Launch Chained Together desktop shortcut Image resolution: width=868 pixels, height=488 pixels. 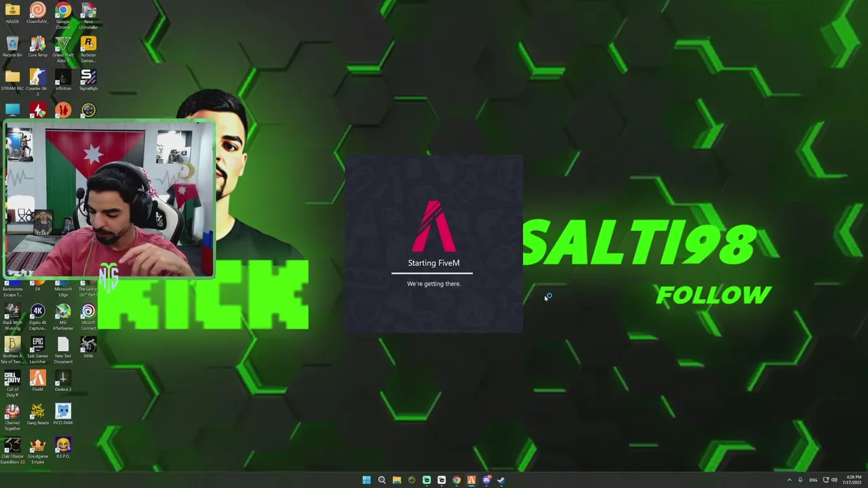(12, 417)
